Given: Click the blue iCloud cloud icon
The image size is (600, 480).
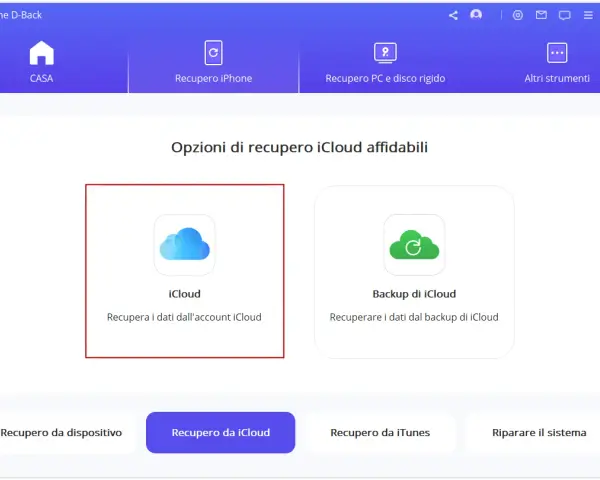Looking at the screenshot, I should pos(184,244).
